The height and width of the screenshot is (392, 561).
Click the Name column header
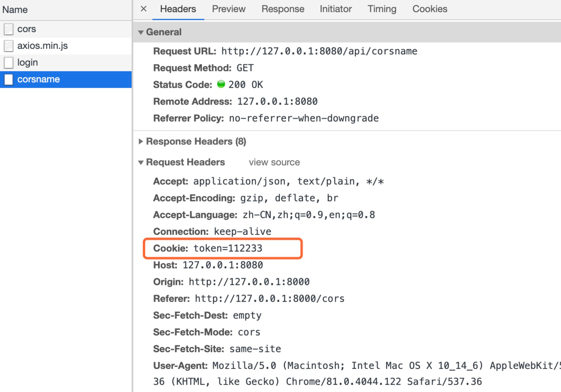(x=15, y=10)
